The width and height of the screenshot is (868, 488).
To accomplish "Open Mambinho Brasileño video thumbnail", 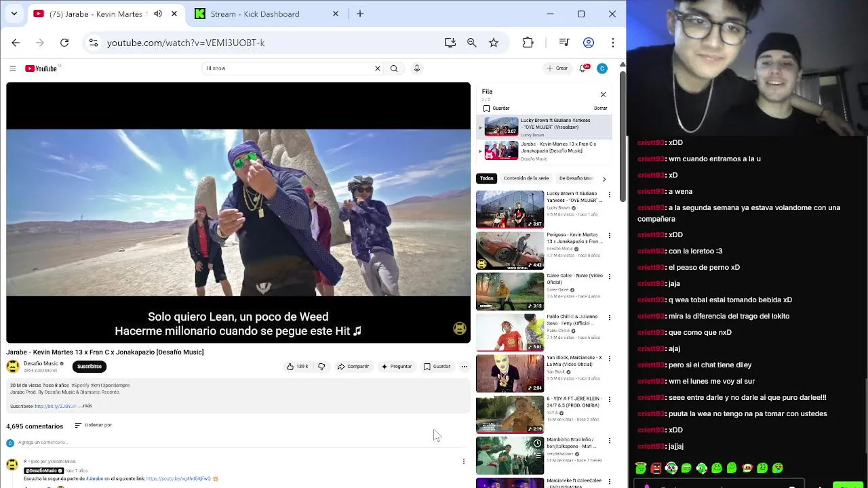I will (510, 455).
